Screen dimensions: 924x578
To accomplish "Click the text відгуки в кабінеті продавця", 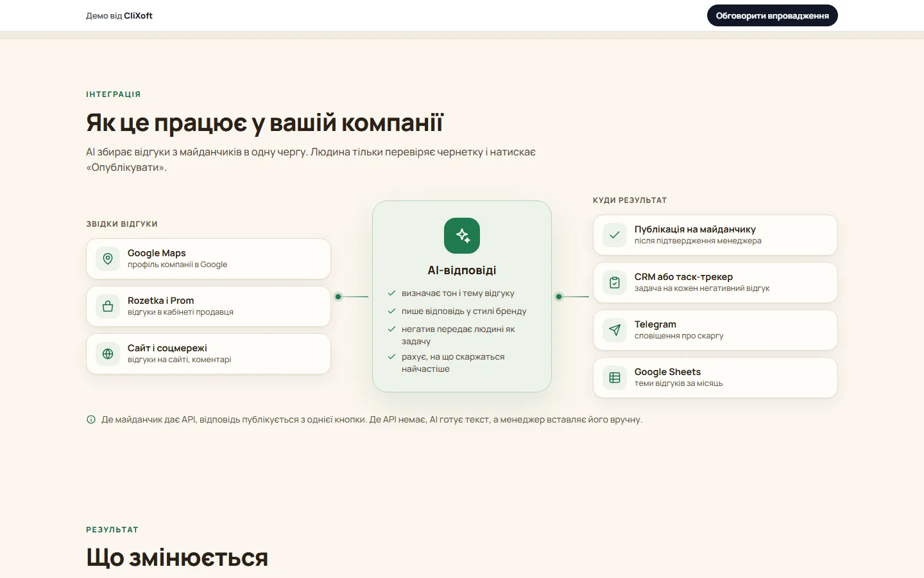I will tap(180, 312).
